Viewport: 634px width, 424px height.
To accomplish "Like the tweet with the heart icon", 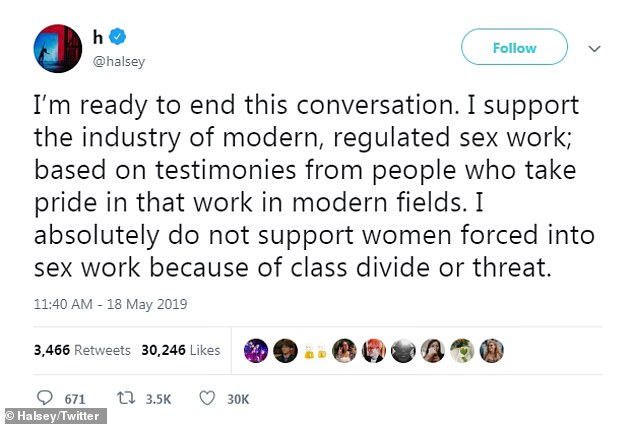I will coord(208,398).
